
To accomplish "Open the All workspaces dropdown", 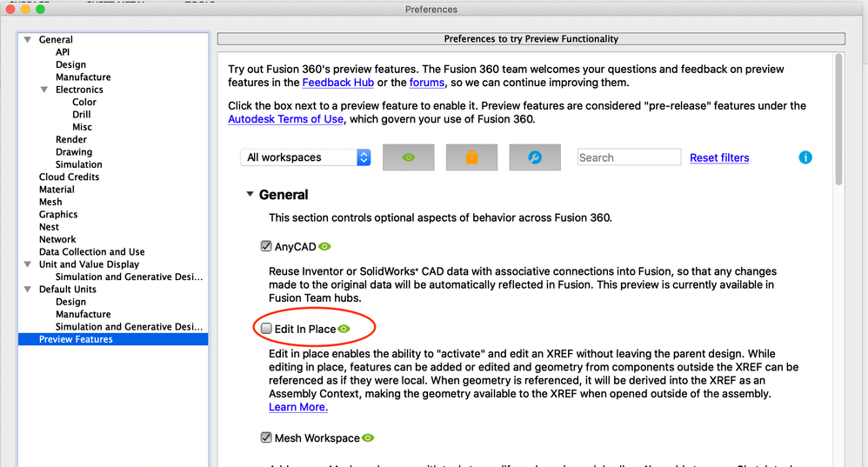I will tap(305, 157).
